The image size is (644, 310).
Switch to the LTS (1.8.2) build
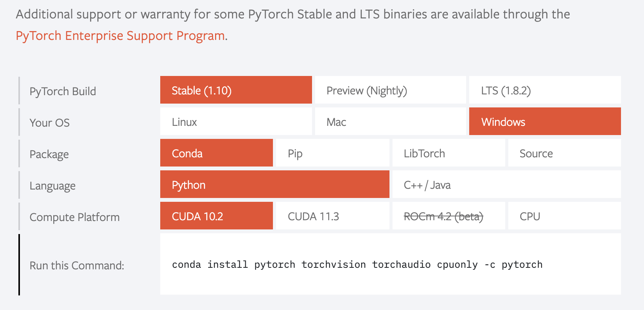pyautogui.click(x=544, y=90)
